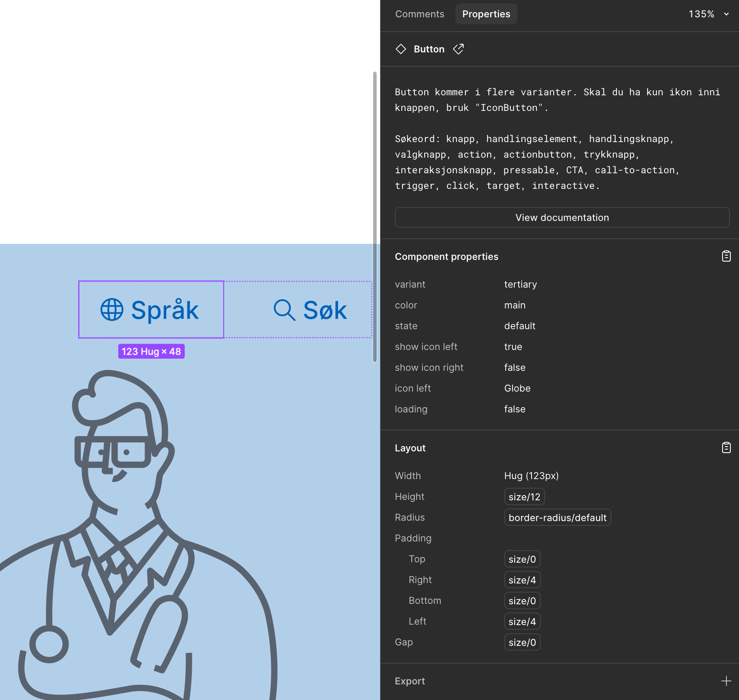Copy Layout values with the clipboard icon
This screenshot has width=739, height=700.
(x=726, y=448)
